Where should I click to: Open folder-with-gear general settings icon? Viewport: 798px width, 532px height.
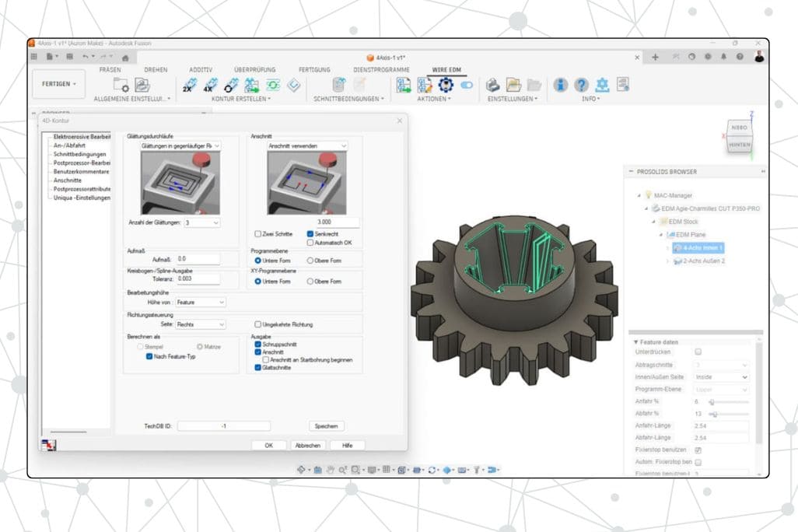pyautogui.click(x=121, y=85)
